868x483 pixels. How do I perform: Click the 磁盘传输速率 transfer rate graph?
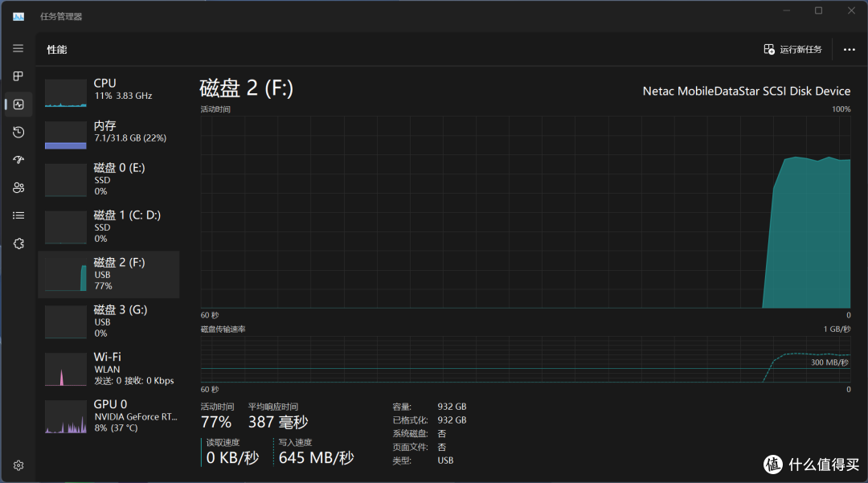click(526, 359)
